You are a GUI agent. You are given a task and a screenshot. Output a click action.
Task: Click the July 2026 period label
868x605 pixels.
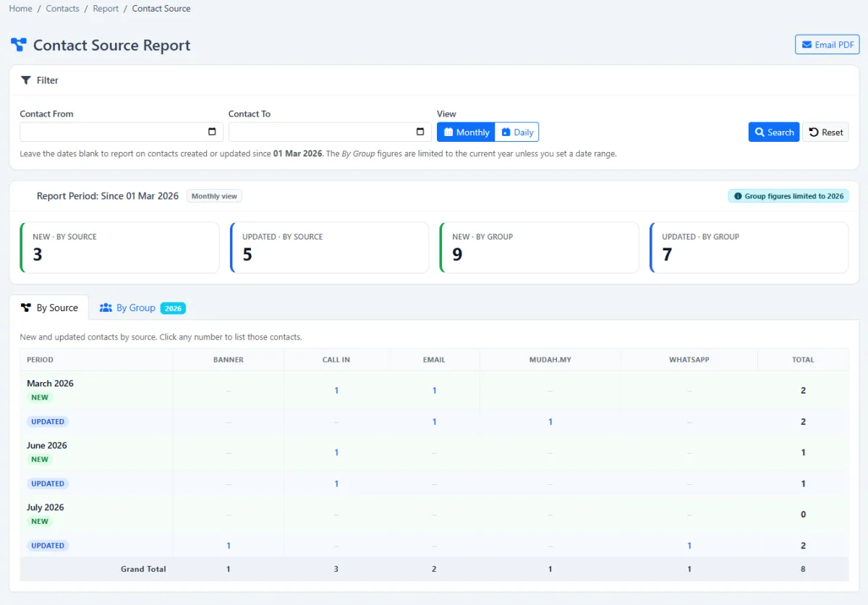pos(46,507)
